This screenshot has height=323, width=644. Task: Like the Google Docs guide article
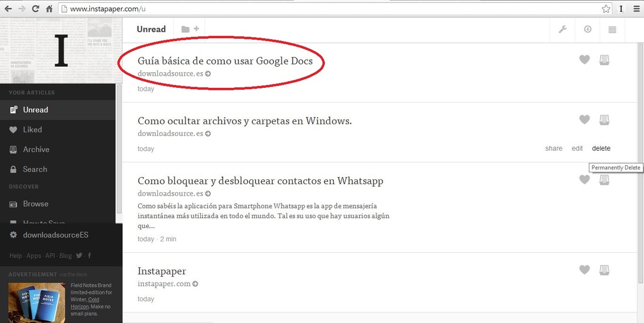coord(584,60)
